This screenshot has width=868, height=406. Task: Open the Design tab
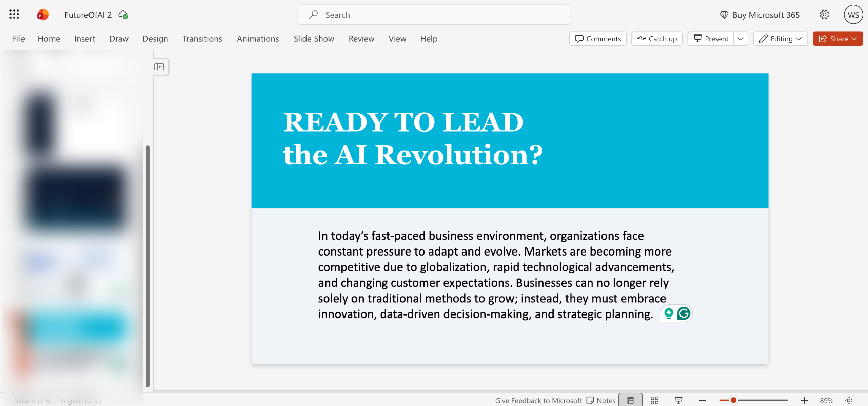click(155, 39)
